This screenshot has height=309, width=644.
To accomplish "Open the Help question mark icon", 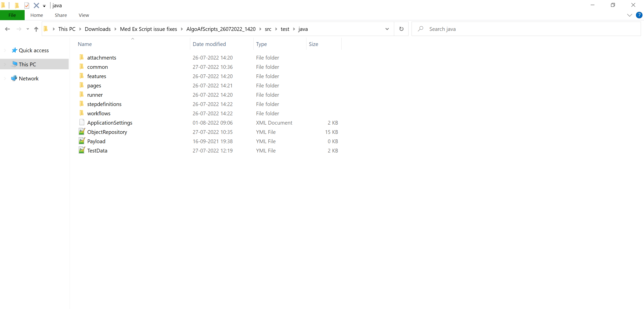I will (639, 15).
